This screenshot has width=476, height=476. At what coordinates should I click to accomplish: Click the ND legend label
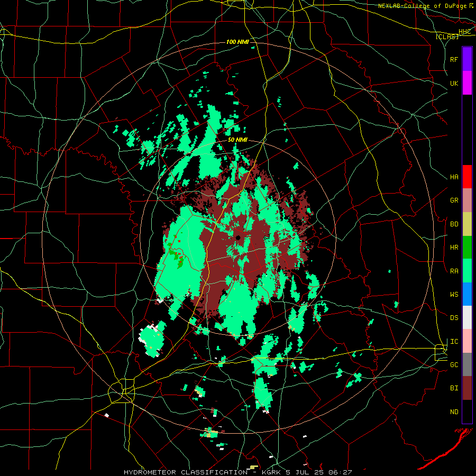point(454,412)
